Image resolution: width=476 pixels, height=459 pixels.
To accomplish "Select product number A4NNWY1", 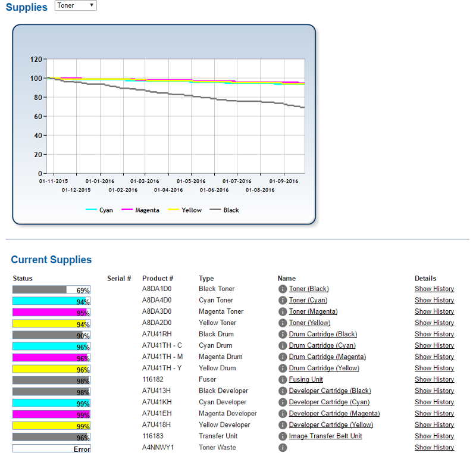I will point(158,448).
